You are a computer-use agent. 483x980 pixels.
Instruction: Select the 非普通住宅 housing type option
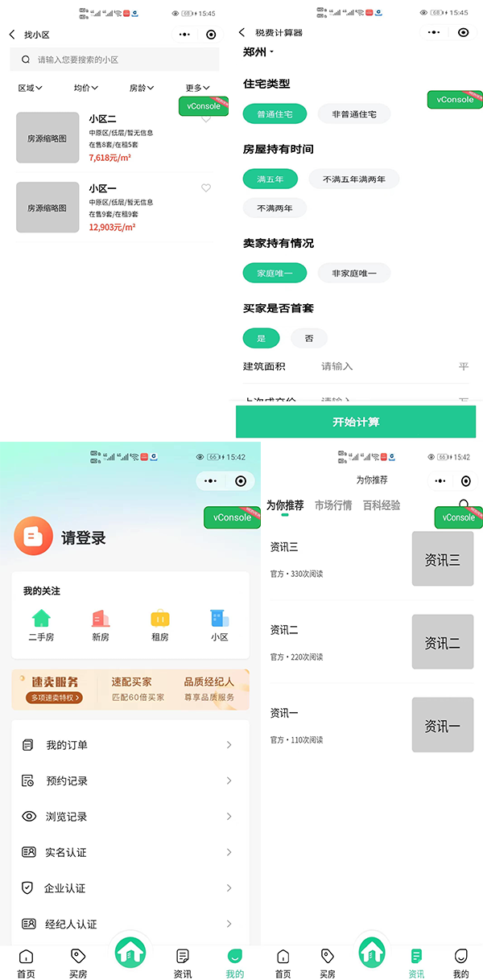point(353,114)
